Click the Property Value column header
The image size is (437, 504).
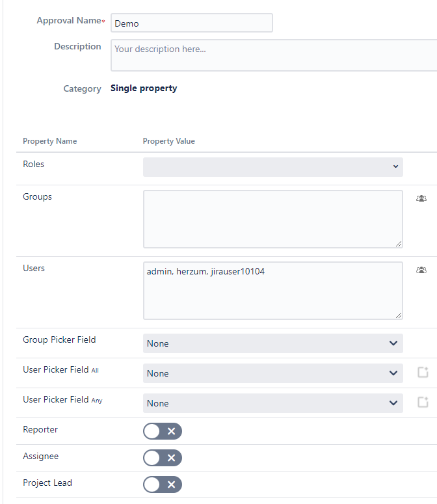coord(168,141)
